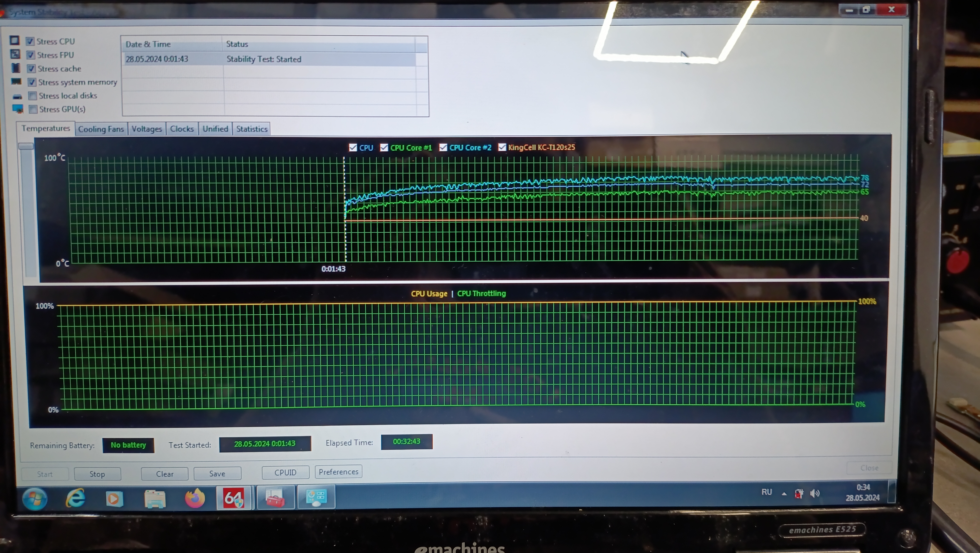Image resolution: width=980 pixels, height=553 pixels.
Task: Click the memory module icon beside Stress system memory
Action: click(16, 81)
